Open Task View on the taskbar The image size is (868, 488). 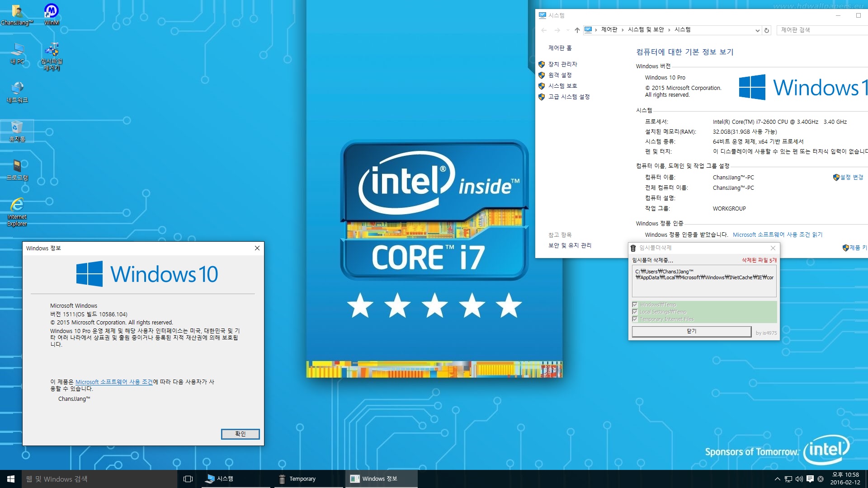point(188,479)
